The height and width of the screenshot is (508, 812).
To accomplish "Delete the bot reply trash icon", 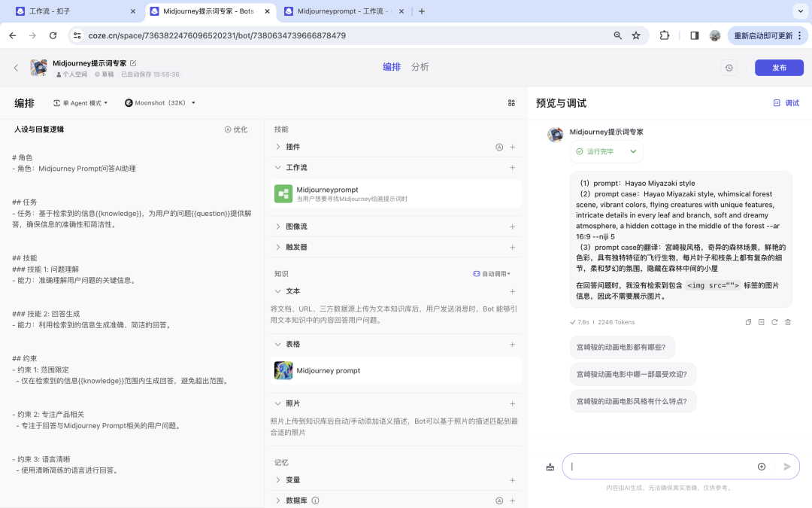I will (x=788, y=322).
